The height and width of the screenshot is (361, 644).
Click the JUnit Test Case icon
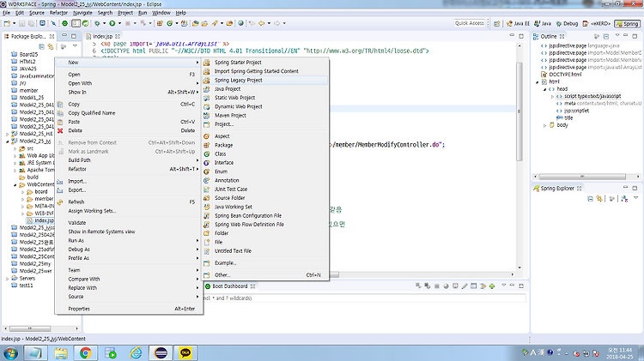[x=207, y=190]
